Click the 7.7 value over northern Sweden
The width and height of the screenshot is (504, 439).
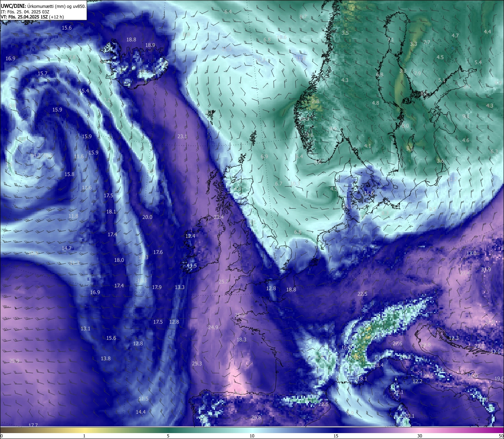(427, 43)
